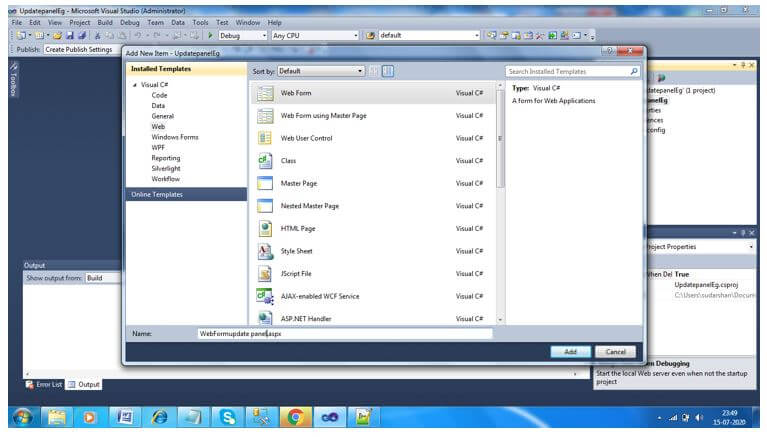
Task: Select the Web category in tree
Action: [158, 127]
